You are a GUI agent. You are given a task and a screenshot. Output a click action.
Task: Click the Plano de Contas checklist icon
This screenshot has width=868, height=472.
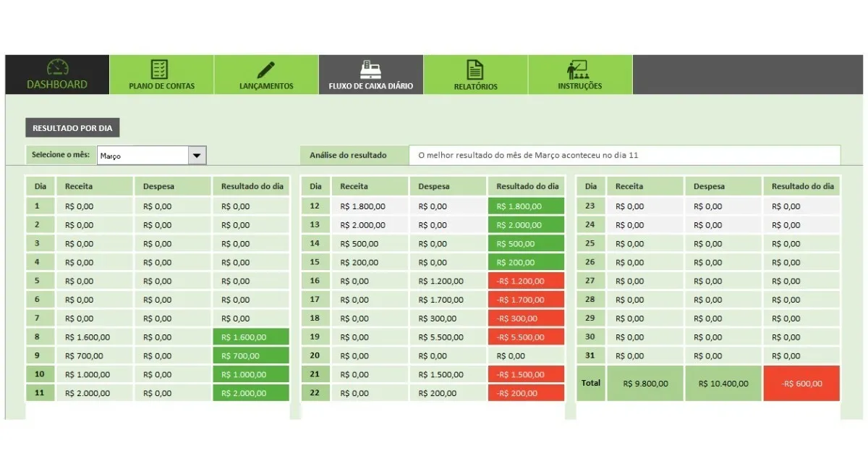click(160, 69)
